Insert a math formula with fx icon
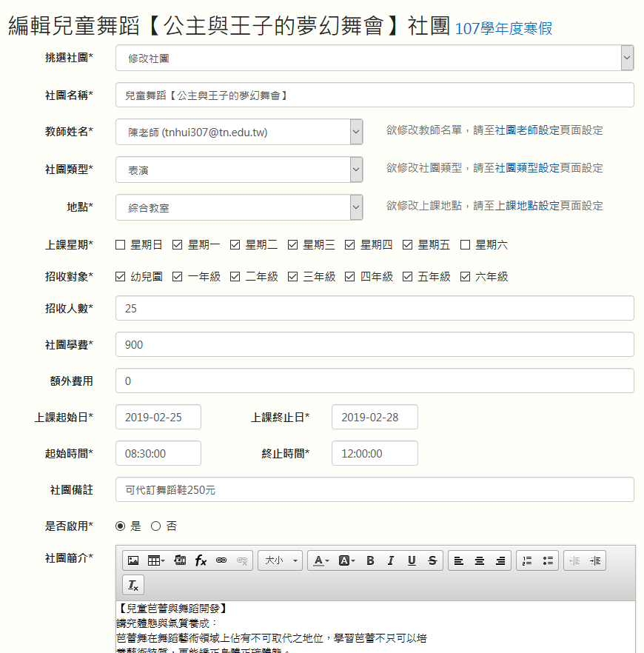644x653 pixels. (201, 560)
